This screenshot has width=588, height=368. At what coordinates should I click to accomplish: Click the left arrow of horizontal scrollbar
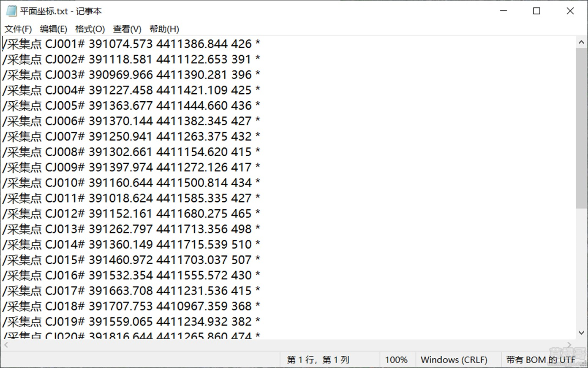tap(6, 345)
